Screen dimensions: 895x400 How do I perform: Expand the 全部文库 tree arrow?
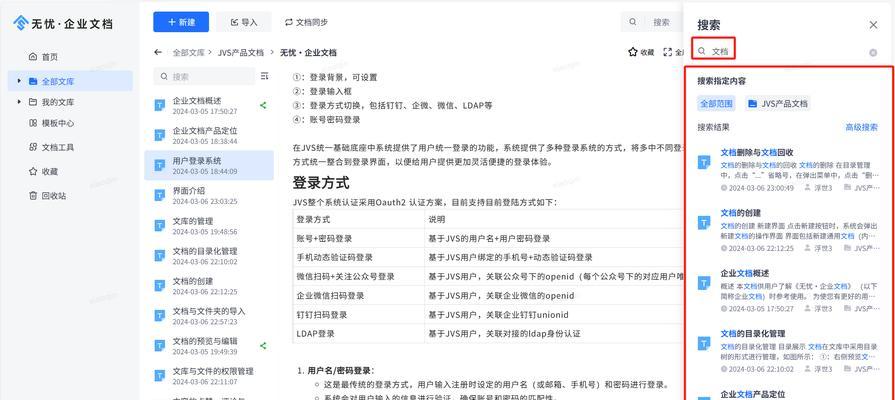(x=19, y=81)
